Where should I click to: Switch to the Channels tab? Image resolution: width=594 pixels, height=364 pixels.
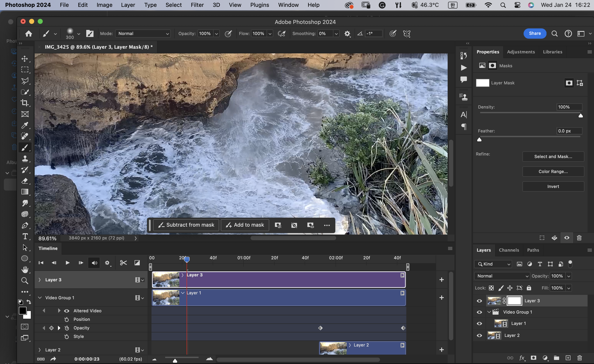(x=509, y=250)
